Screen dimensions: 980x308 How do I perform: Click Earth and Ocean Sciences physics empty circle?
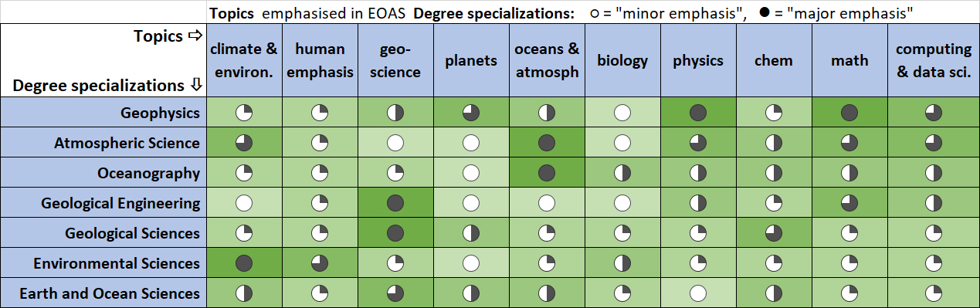click(698, 293)
